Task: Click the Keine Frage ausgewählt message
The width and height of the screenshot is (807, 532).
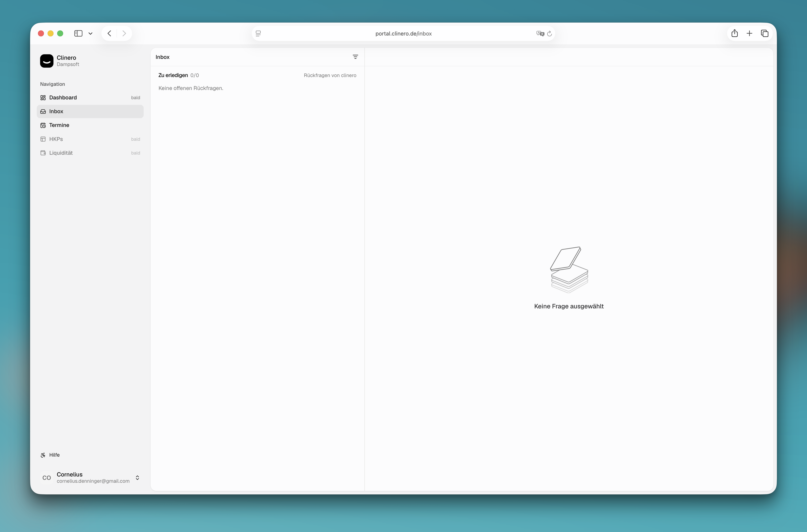Action: point(569,306)
